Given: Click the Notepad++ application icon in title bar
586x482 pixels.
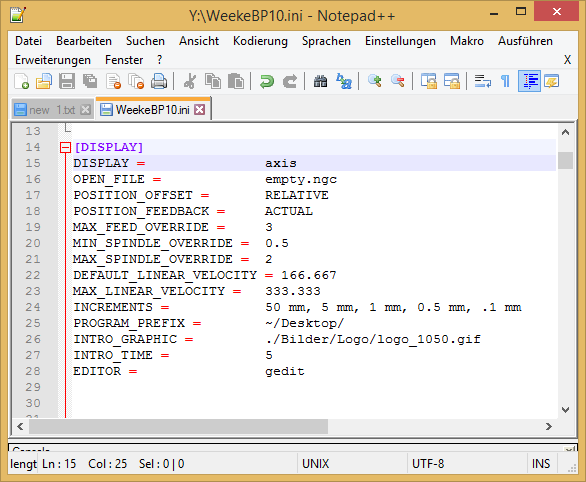Looking at the screenshot, I should 18,15.
